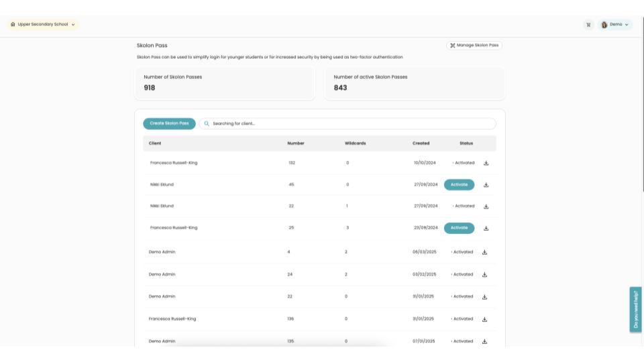Download Nikki Eklund's pass with 1 wildcard

[x=486, y=206]
